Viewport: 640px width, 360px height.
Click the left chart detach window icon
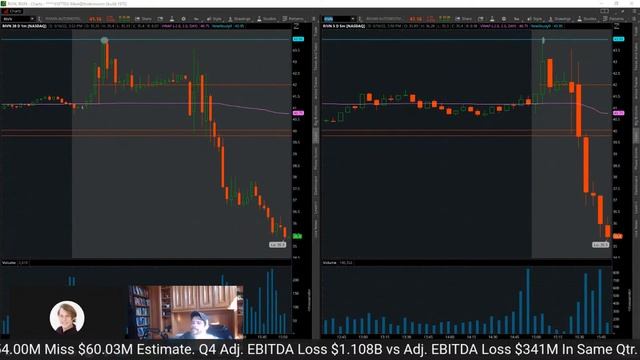click(160, 19)
